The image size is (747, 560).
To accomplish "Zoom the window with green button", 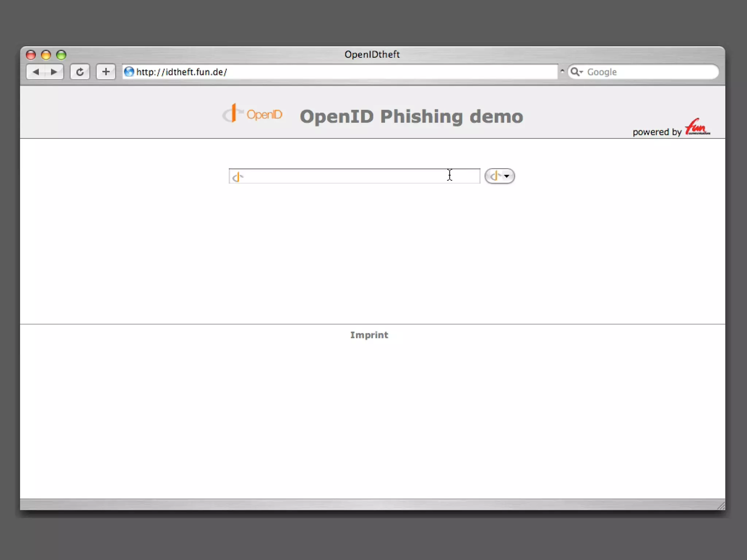I will (x=61, y=55).
